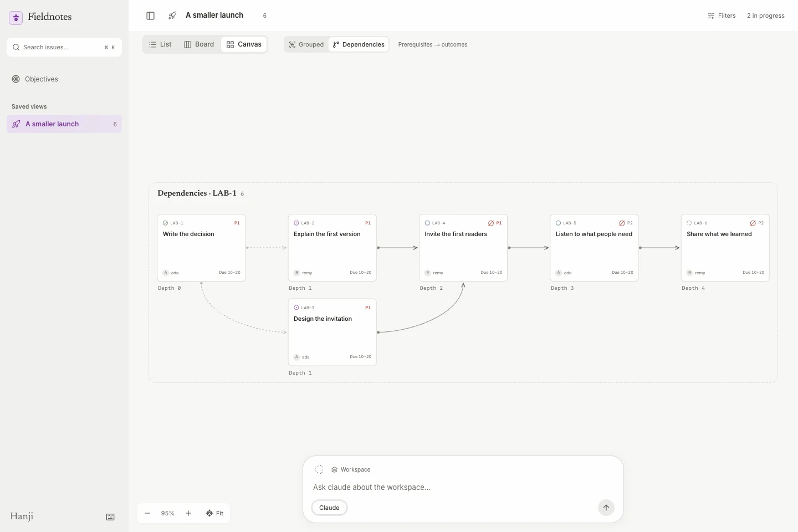Send the prompt with the arrow button
The height and width of the screenshot is (532, 798).
click(x=606, y=508)
